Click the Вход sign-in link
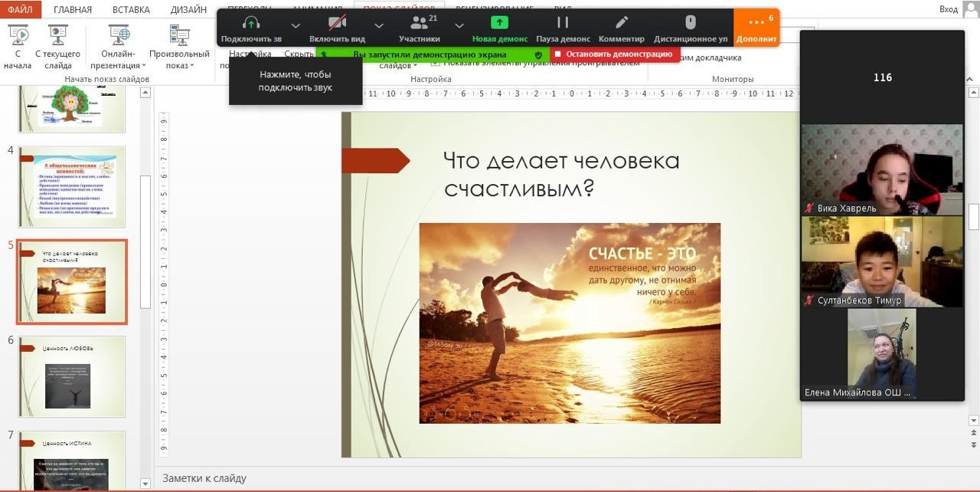This screenshot has height=492, width=980. [948, 9]
